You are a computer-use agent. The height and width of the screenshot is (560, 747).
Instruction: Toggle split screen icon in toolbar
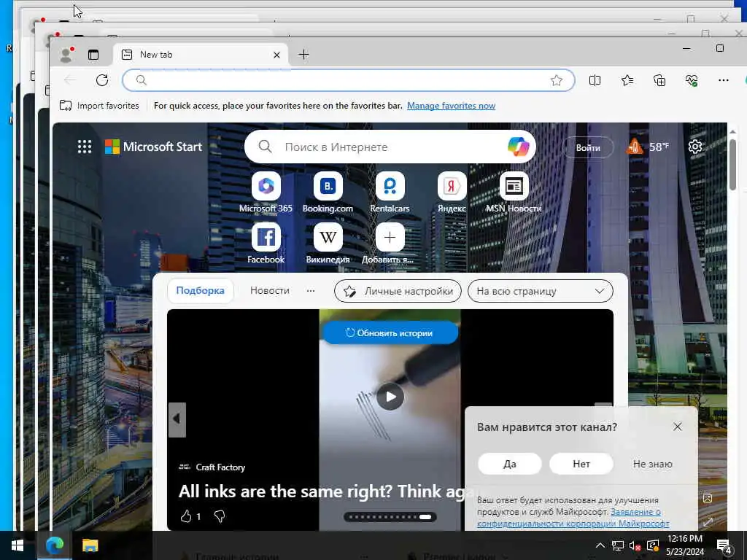click(595, 80)
